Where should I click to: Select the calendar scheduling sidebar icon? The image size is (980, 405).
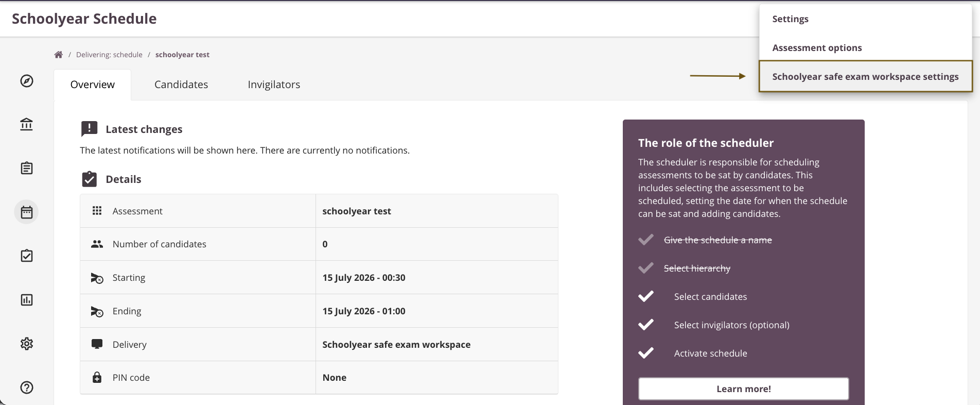(x=27, y=212)
